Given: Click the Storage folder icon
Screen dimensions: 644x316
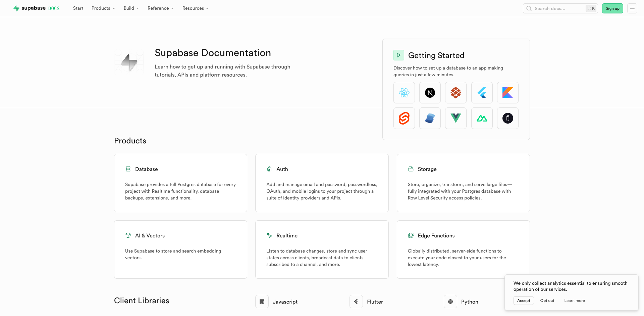Looking at the screenshot, I should coord(411,169).
